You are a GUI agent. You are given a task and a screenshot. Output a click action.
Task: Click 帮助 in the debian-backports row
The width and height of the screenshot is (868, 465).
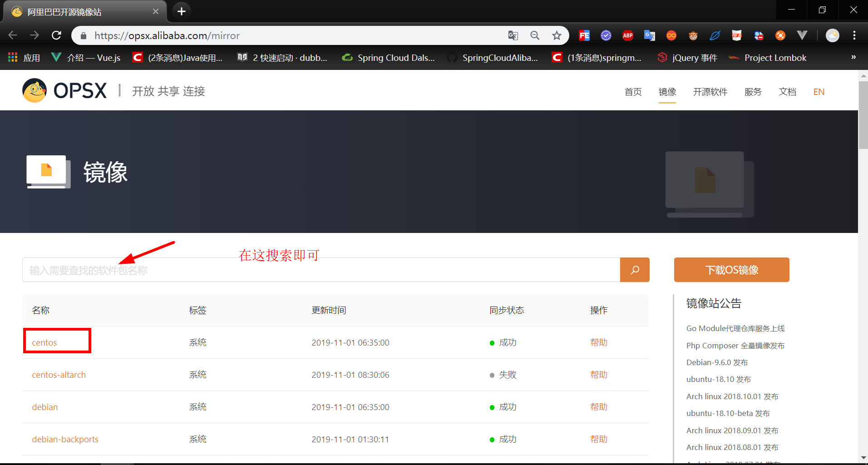click(x=598, y=439)
